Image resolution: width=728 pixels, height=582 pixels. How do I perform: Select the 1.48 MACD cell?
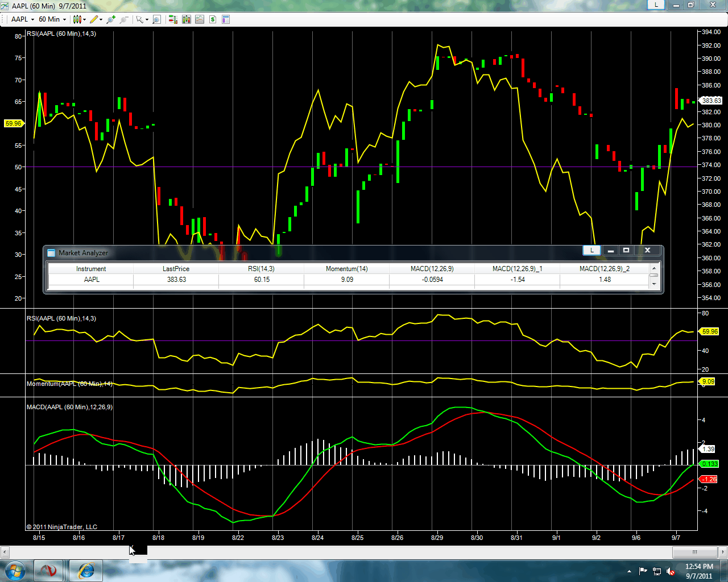(605, 280)
